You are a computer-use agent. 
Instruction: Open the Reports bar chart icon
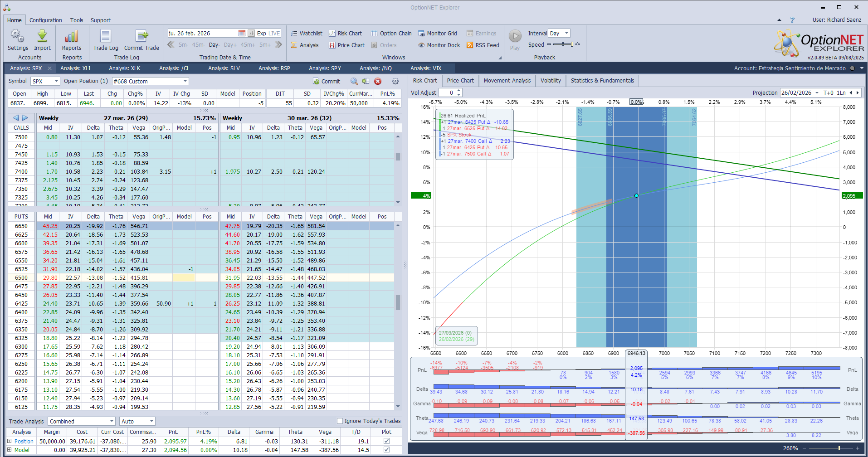click(72, 36)
